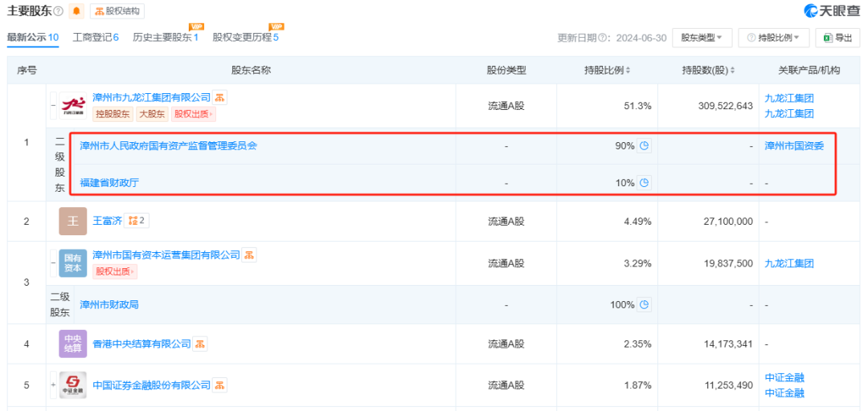This screenshot has width=868, height=411.
Task: Open equity chart icon beside 漳州市九龙江集团有限公司
Action: [220, 98]
